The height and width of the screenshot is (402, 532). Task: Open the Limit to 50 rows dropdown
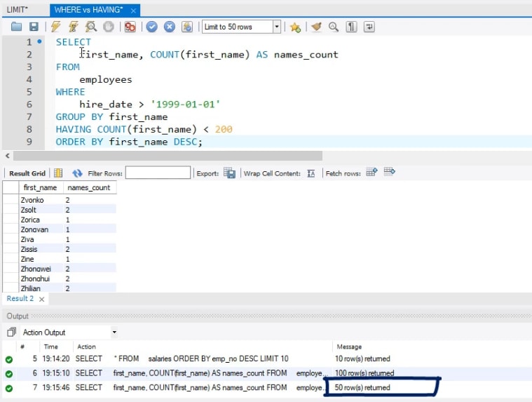(x=276, y=27)
